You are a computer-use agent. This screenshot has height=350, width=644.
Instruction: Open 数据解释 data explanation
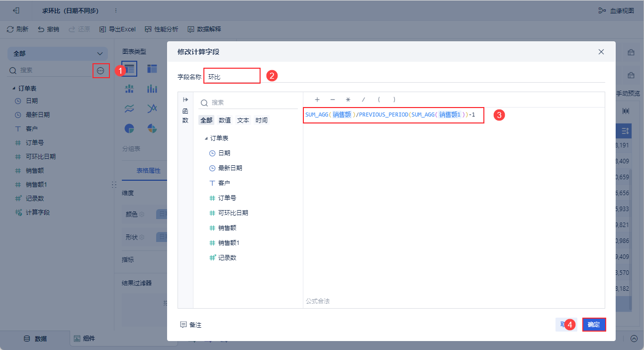coord(204,29)
